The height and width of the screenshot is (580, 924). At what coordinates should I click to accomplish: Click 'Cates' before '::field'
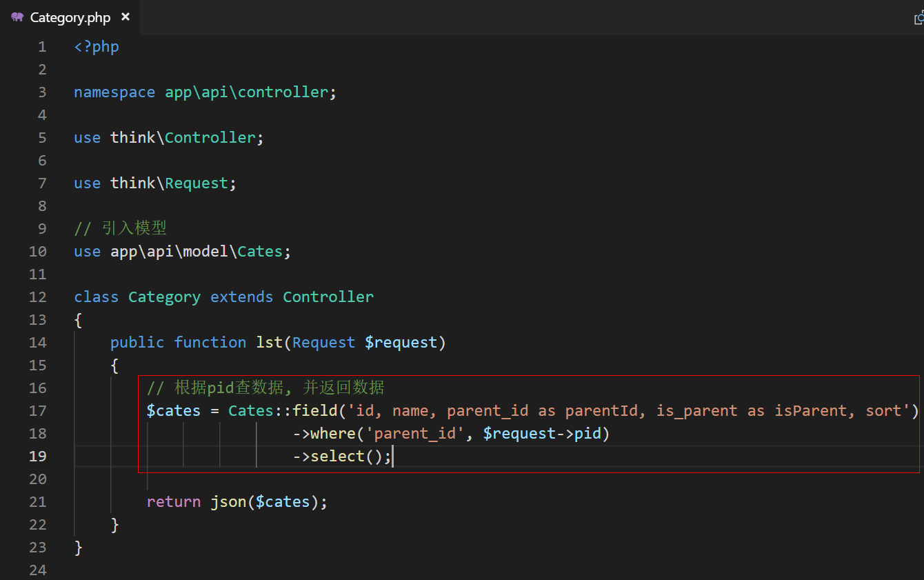coord(251,411)
